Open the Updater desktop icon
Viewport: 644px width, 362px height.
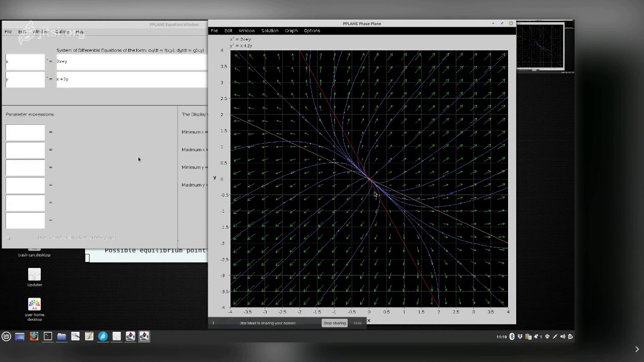[x=34, y=277]
